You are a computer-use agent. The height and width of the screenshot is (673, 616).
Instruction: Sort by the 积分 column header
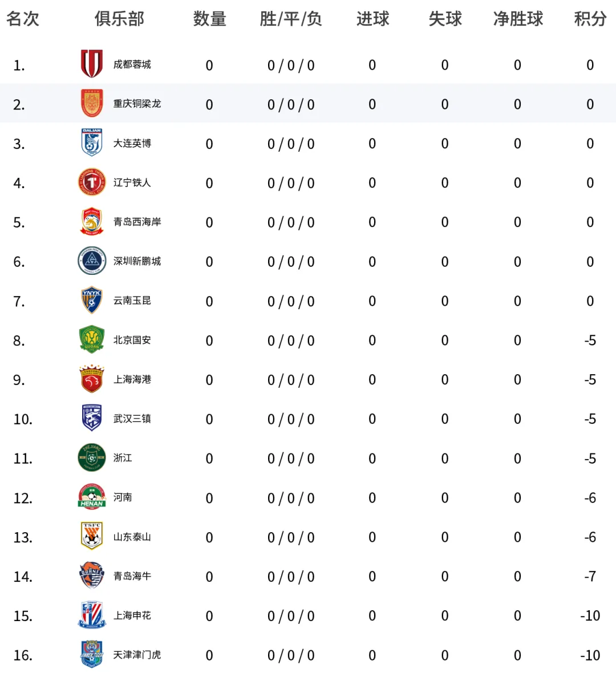click(590, 19)
